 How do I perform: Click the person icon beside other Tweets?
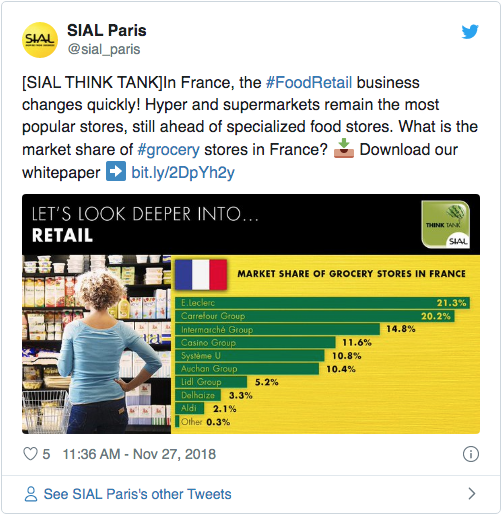[x=31, y=494]
